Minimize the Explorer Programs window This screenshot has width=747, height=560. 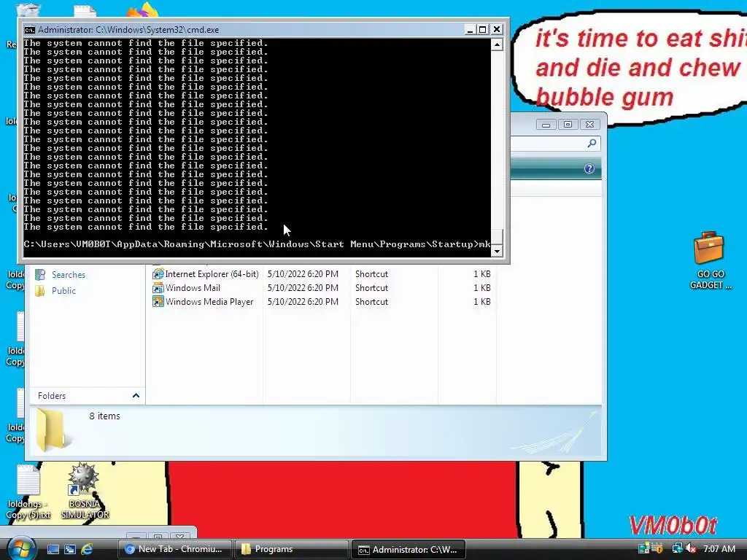[546, 124]
